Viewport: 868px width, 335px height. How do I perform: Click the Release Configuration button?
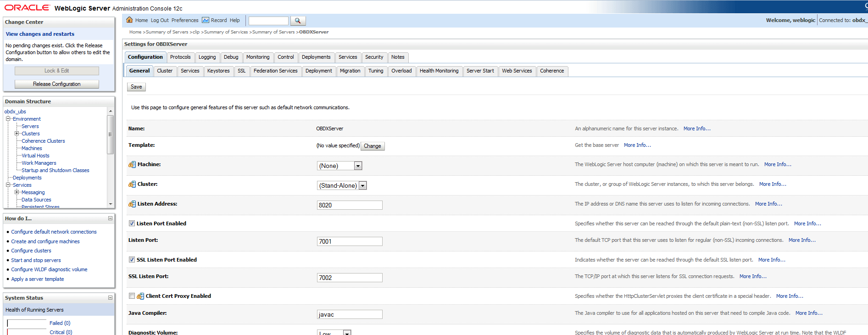coord(57,84)
